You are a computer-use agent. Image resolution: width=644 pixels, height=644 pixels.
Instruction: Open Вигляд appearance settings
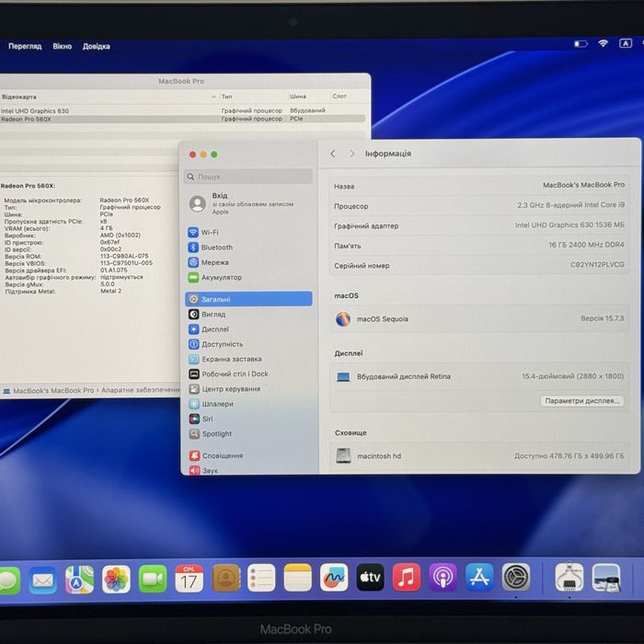207,315
